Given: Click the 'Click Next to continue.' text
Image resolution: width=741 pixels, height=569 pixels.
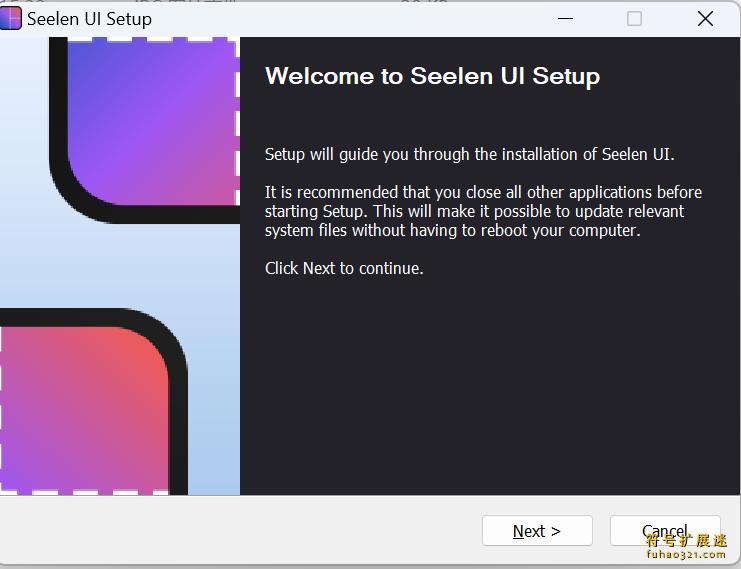Looking at the screenshot, I should point(344,268).
